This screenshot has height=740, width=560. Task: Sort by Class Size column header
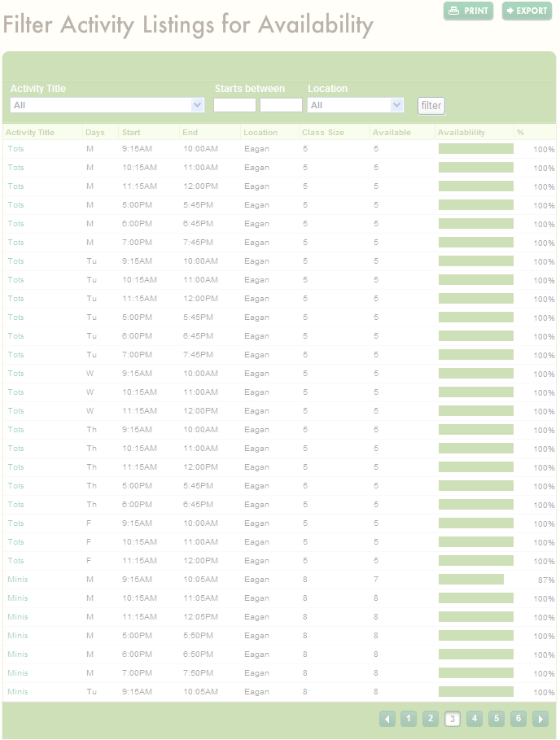[x=322, y=132]
